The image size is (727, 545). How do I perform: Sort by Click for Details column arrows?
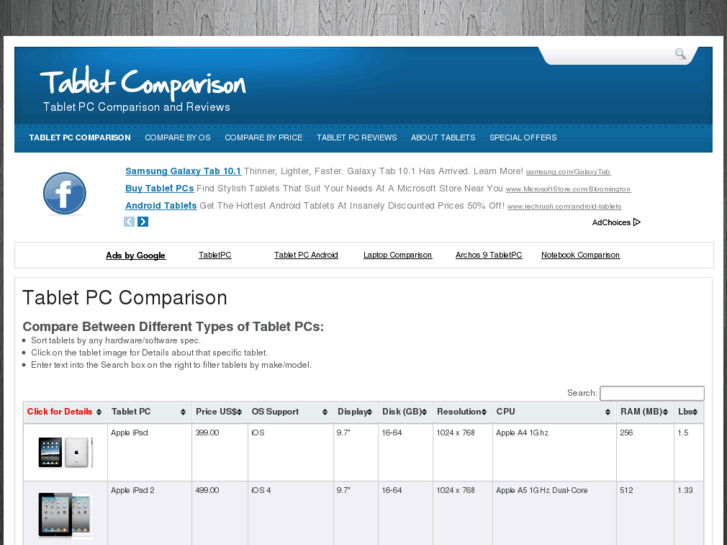[99, 412]
